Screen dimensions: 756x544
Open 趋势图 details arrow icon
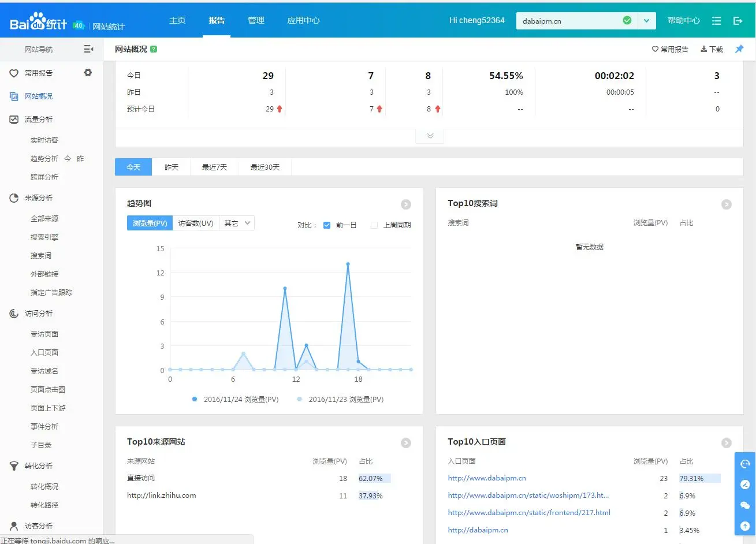pyautogui.click(x=406, y=204)
